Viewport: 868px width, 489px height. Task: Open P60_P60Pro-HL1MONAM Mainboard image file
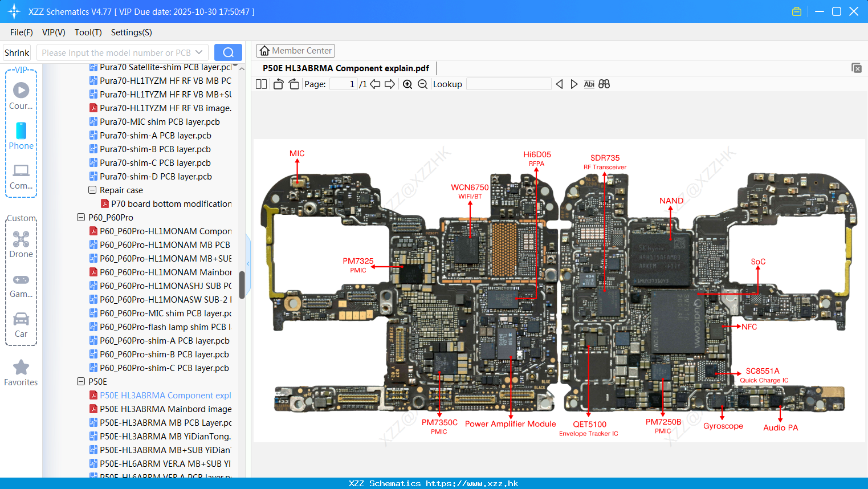click(x=160, y=272)
